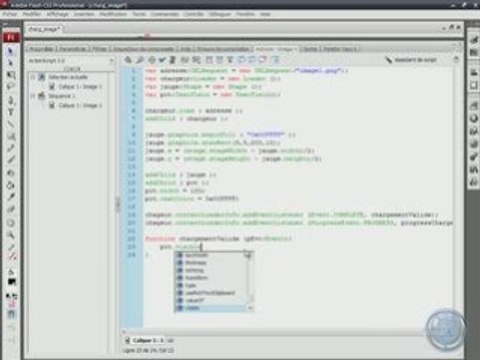This screenshot has width=480, height=360.
Task: Select the Rectangle tool
Action: tap(11, 136)
